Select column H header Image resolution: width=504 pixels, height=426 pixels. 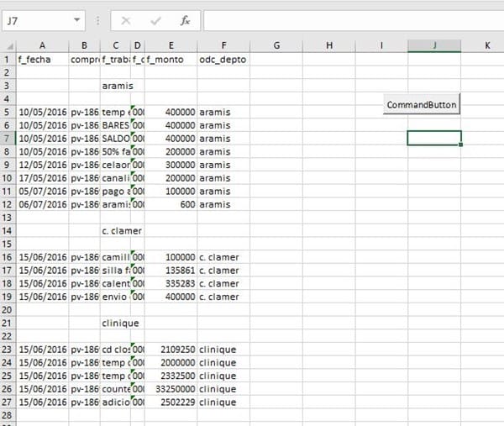tap(329, 46)
